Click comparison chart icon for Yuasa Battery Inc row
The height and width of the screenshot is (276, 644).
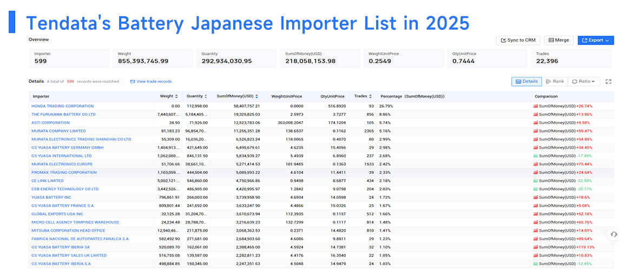click(536, 197)
